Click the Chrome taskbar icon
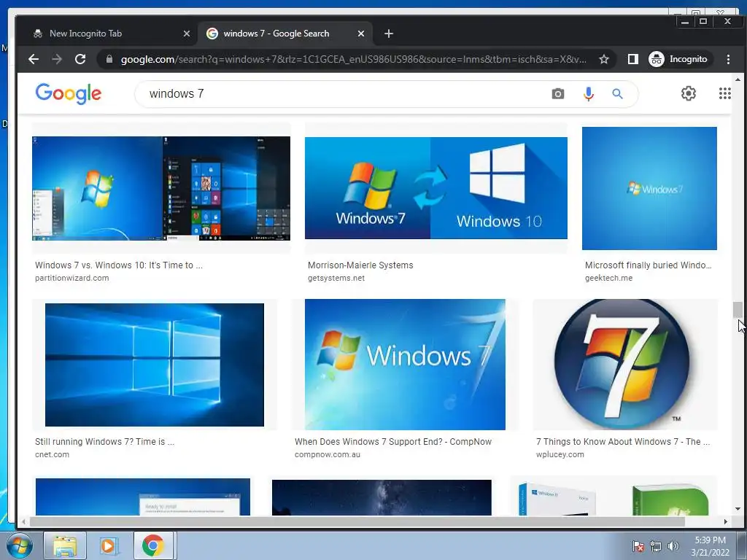 tap(153, 545)
